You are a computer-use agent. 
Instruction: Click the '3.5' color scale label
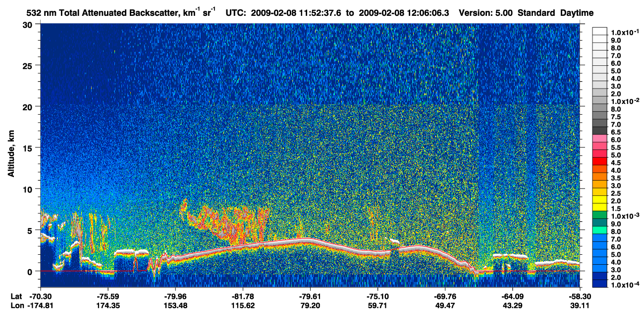[x=616, y=179]
